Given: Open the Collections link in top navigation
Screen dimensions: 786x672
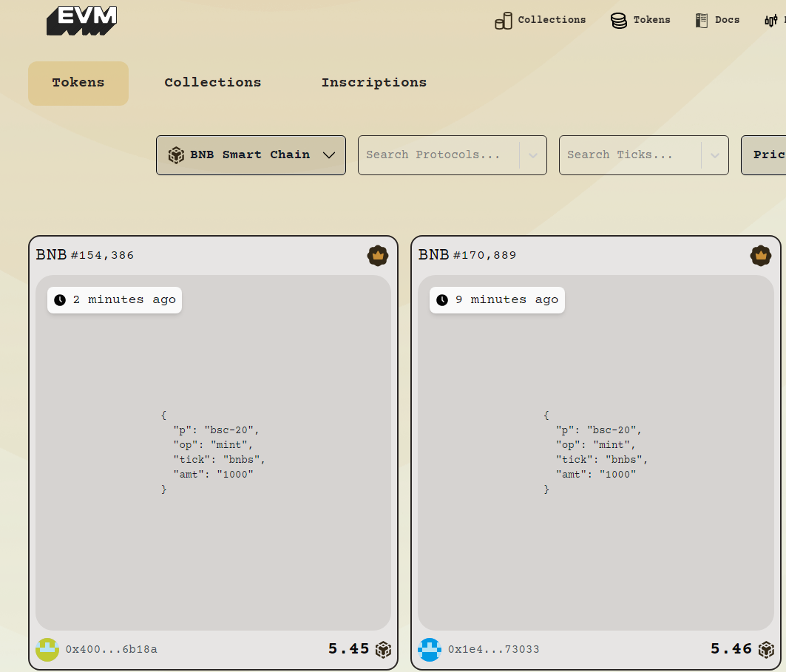Looking at the screenshot, I should tap(552, 19).
